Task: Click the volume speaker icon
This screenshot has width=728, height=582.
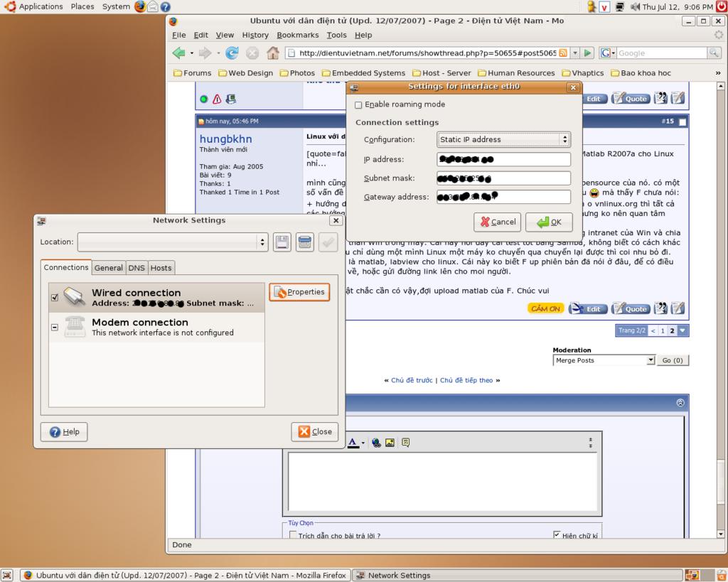Action: click(x=635, y=6)
